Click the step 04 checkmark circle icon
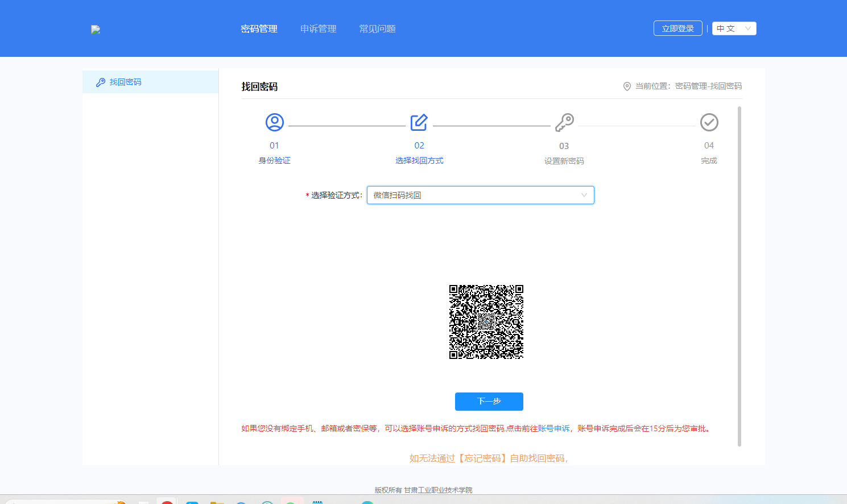Image resolution: width=847 pixels, height=504 pixels. pos(709,122)
